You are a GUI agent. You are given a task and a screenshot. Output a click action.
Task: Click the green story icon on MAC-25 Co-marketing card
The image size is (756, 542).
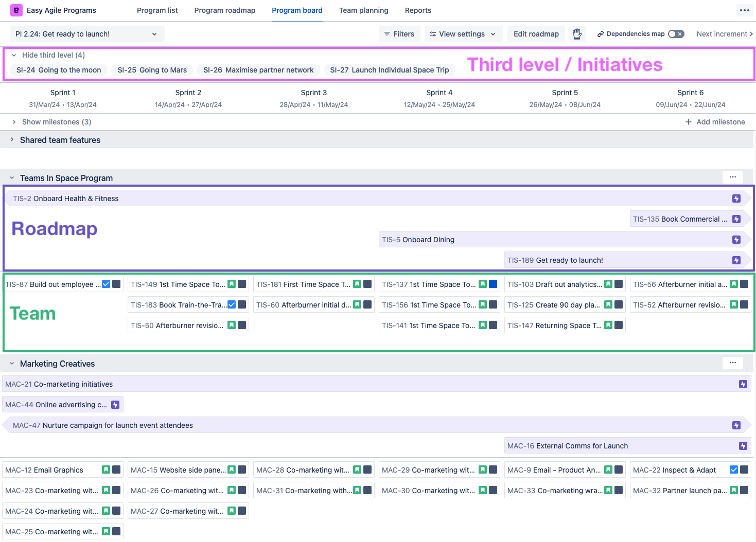pos(106,531)
